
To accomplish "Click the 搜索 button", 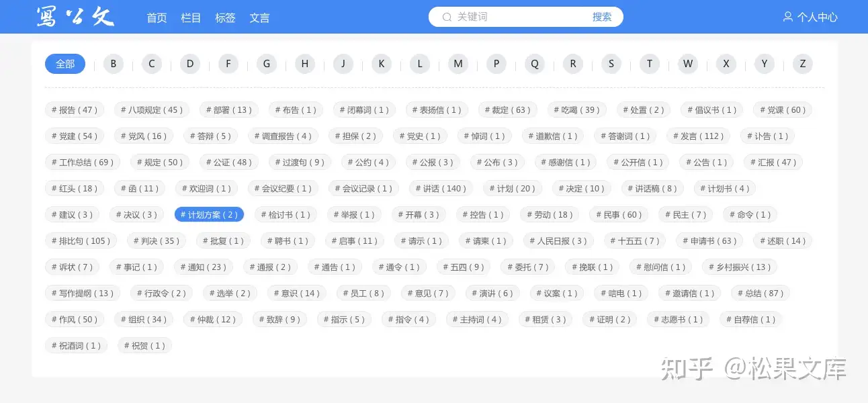I will pyautogui.click(x=602, y=17).
